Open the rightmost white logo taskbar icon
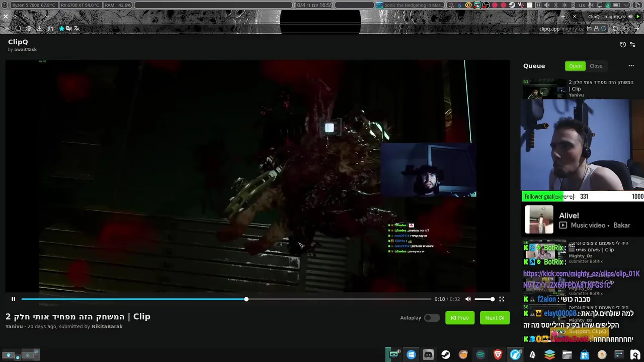Image resolution: width=644 pixels, height=362 pixels. click(x=635, y=355)
